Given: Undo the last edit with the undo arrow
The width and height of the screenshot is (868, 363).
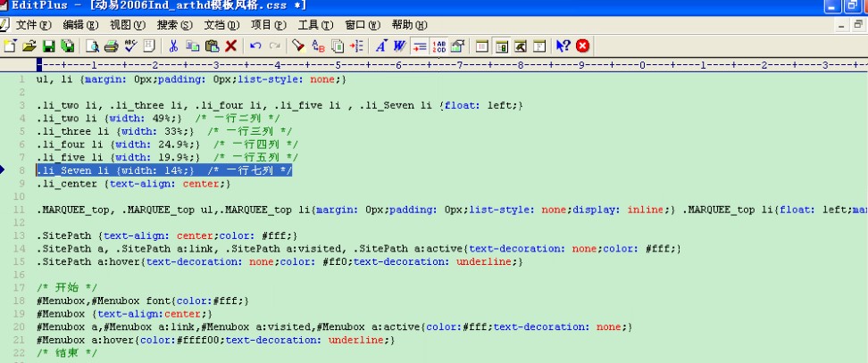Looking at the screenshot, I should click(255, 45).
